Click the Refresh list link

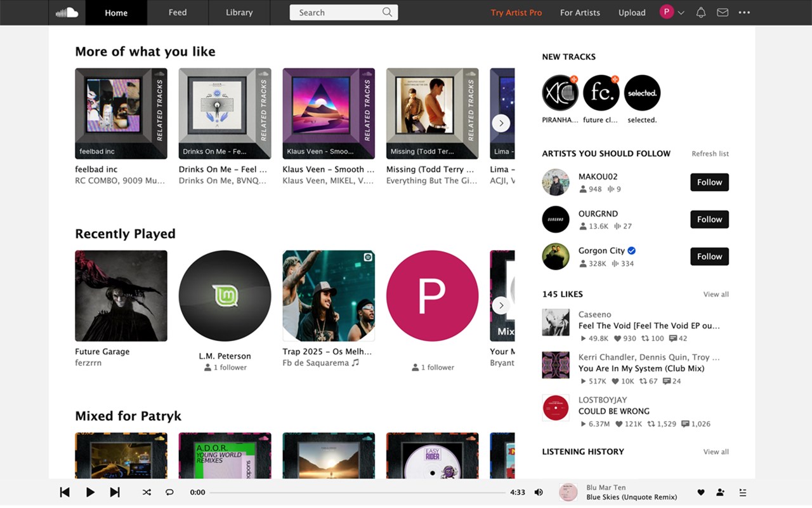click(710, 154)
